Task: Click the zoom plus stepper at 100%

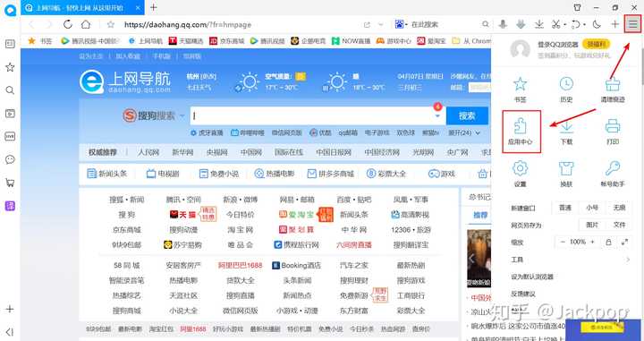Action: 592,242
